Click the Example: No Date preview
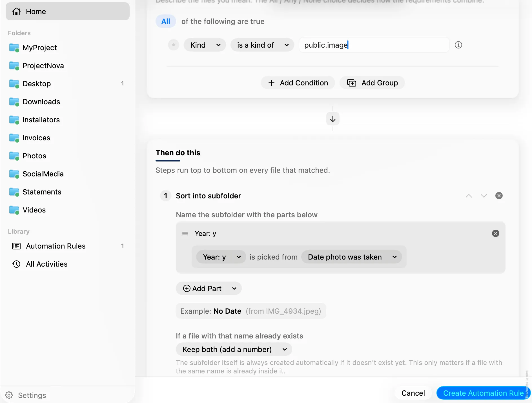The image size is (532, 403). click(x=251, y=311)
